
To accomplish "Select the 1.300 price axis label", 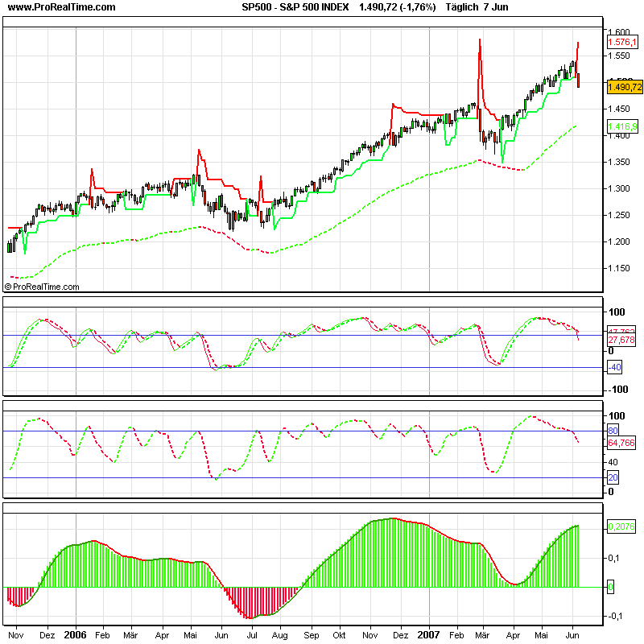I will pos(619,188).
